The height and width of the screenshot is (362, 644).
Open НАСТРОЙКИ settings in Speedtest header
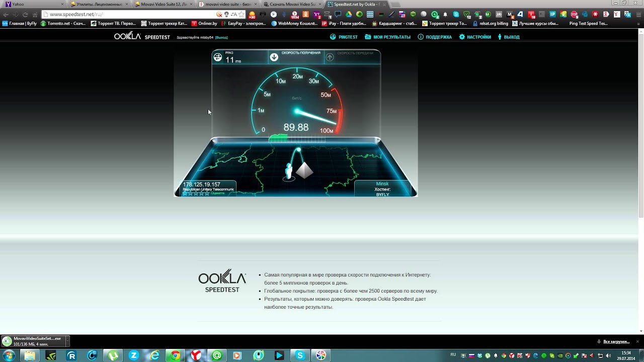[475, 37]
